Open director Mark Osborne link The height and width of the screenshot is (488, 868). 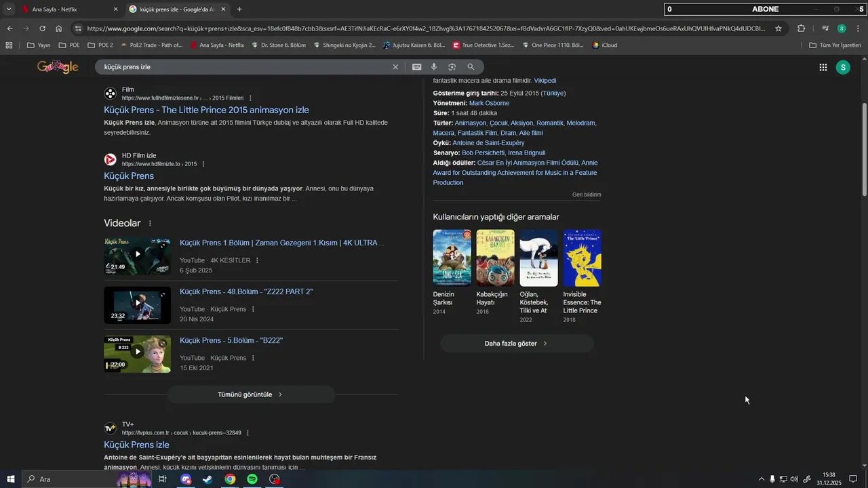(489, 103)
